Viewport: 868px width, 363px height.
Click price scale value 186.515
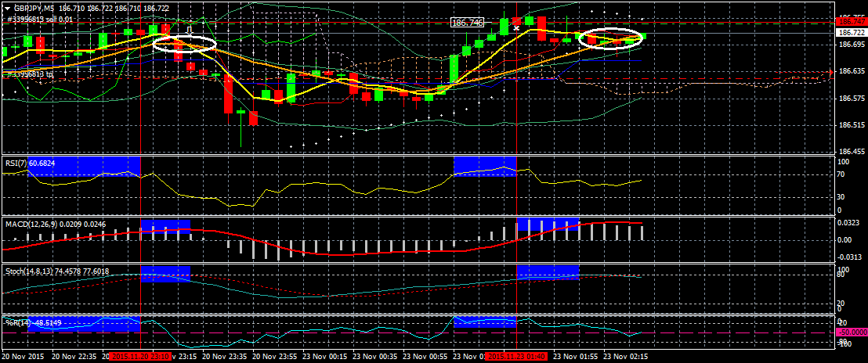click(852, 126)
